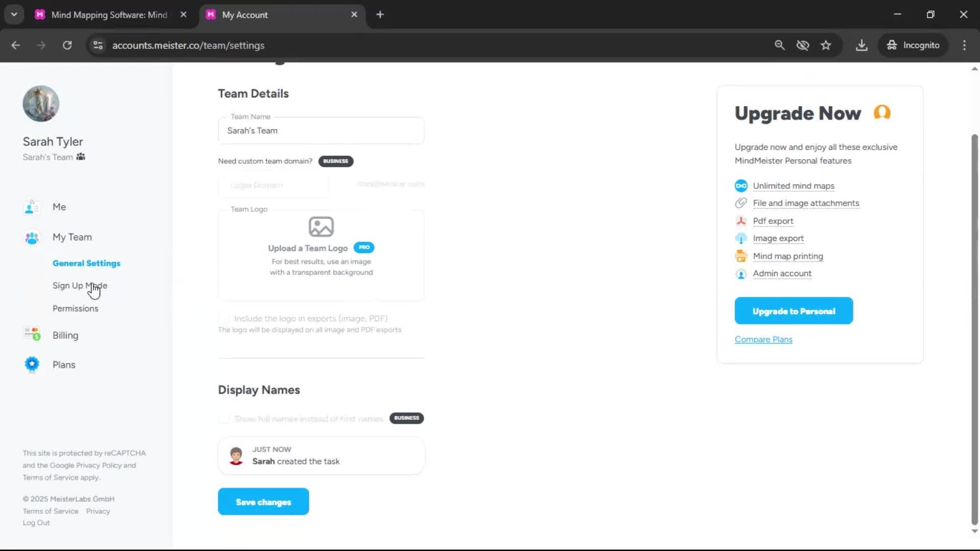Viewport: 980px width, 551px height.
Task: Click the disabled Login Domain field
Action: [274, 185]
